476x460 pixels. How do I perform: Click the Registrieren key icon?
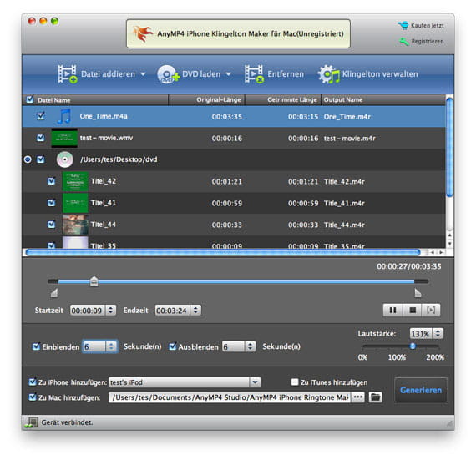coord(404,41)
